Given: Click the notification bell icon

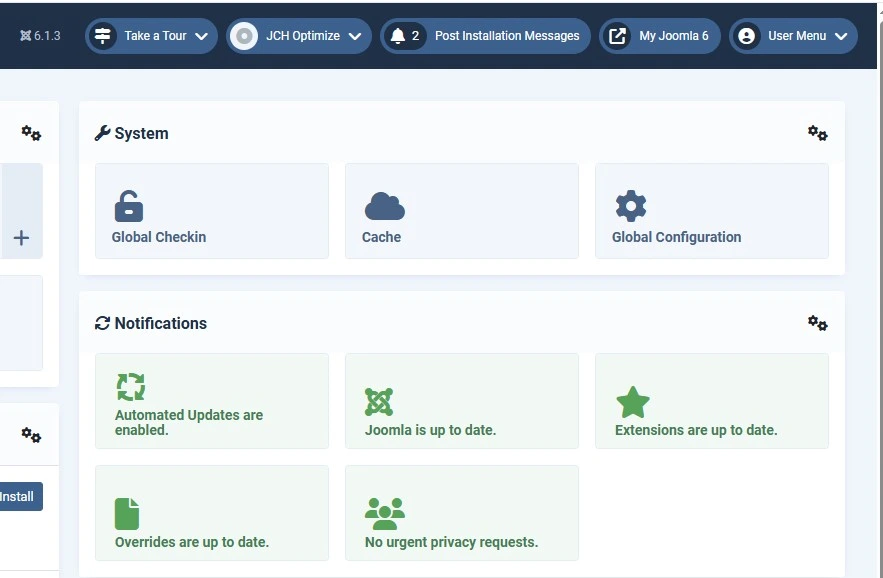Looking at the screenshot, I should (398, 36).
